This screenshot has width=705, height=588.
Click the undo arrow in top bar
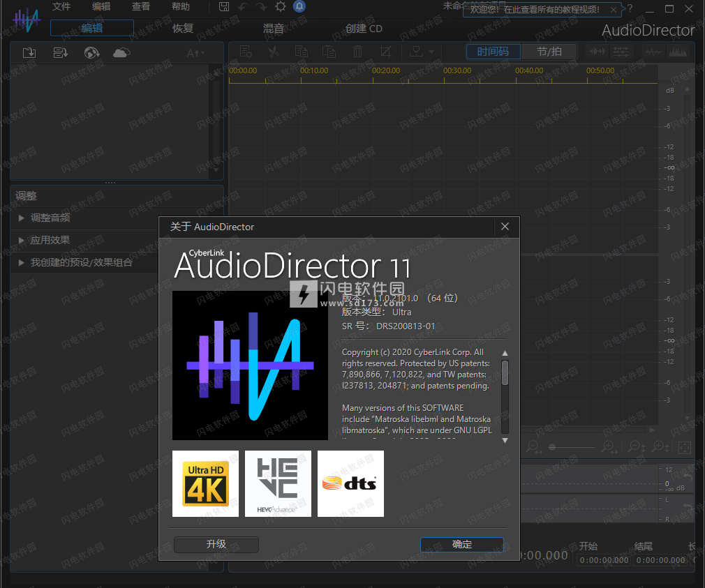[243, 7]
